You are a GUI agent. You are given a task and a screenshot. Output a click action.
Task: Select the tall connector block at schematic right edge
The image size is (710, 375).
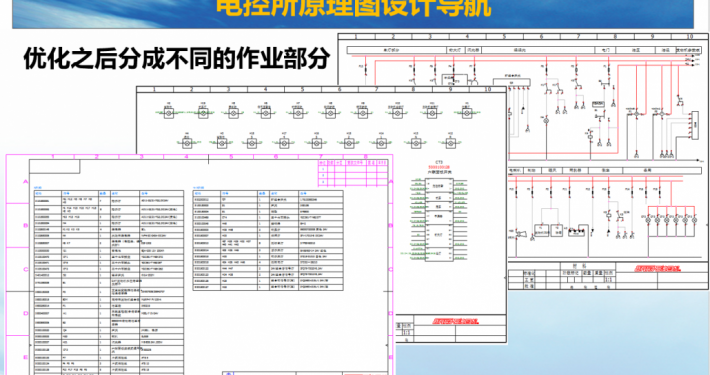[695, 125]
